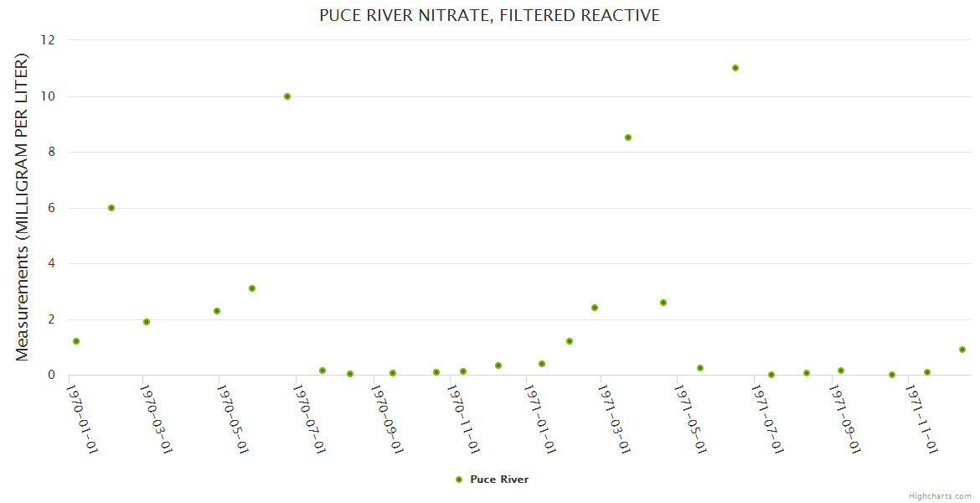This screenshot has width=980, height=503.
Task: Click the highest data point near 11 mg/L
Action: (735, 68)
